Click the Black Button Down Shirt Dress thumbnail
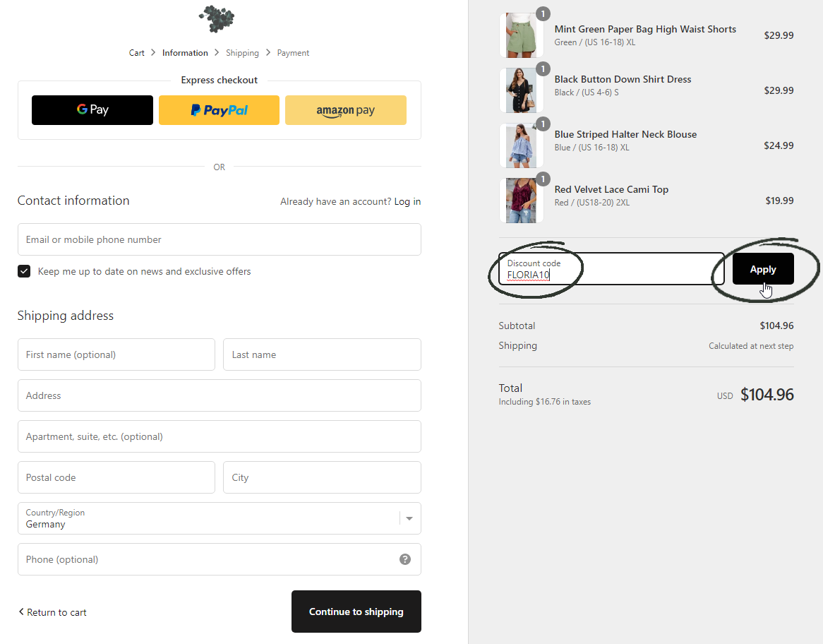The width and height of the screenshot is (823, 644). (521, 90)
